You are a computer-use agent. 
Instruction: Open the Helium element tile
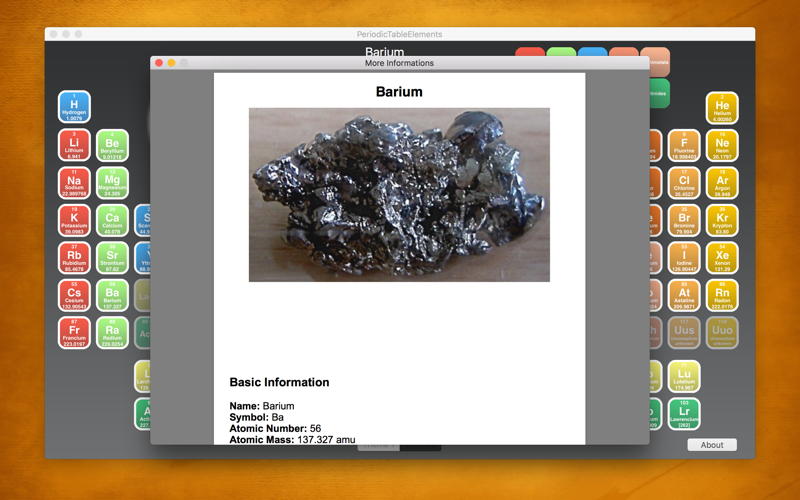click(722, 108)
